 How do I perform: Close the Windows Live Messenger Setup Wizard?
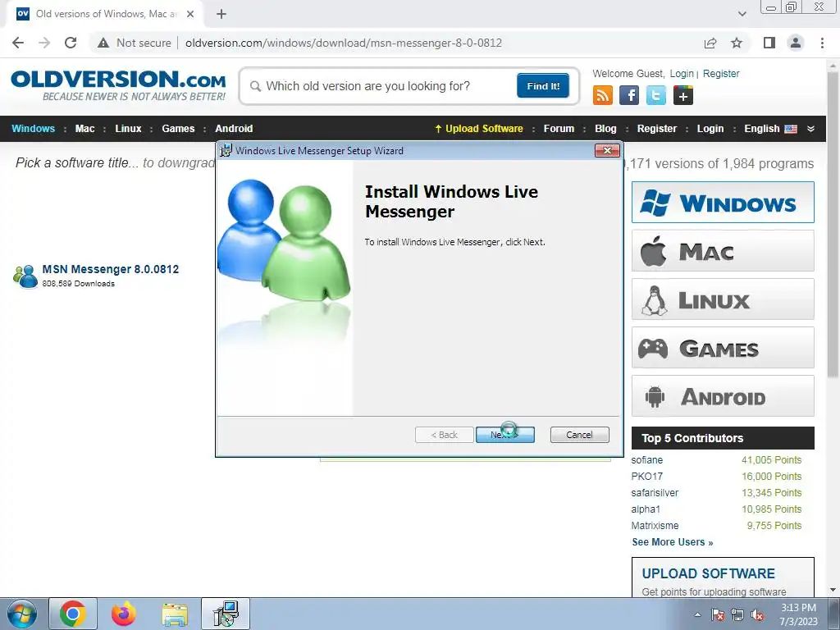[607, 151]
